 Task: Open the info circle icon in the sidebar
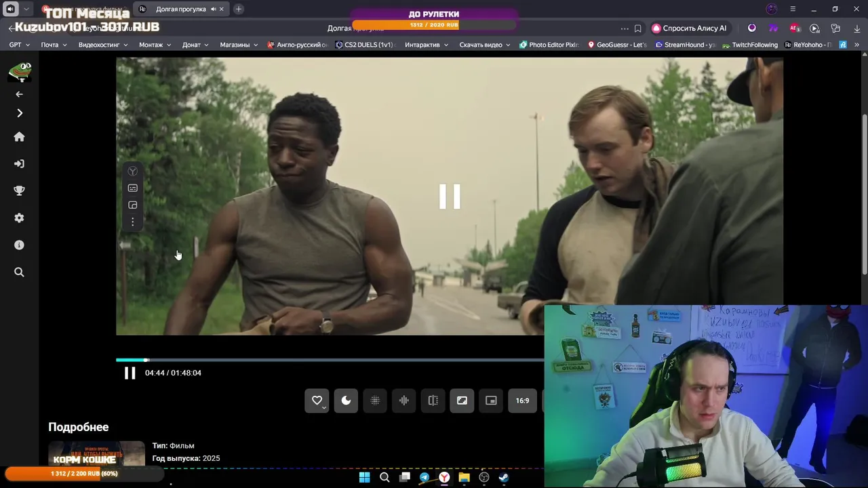tap(19, 245)
